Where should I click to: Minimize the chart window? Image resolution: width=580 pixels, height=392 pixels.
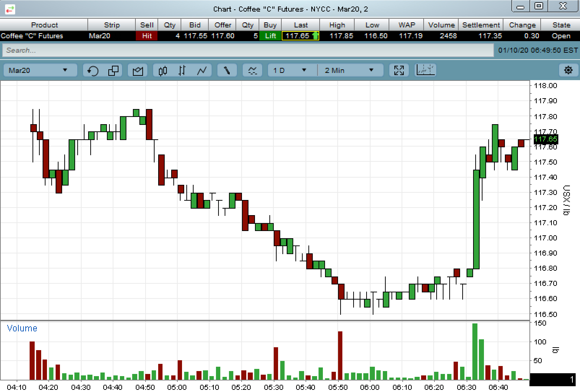[520, 6]
